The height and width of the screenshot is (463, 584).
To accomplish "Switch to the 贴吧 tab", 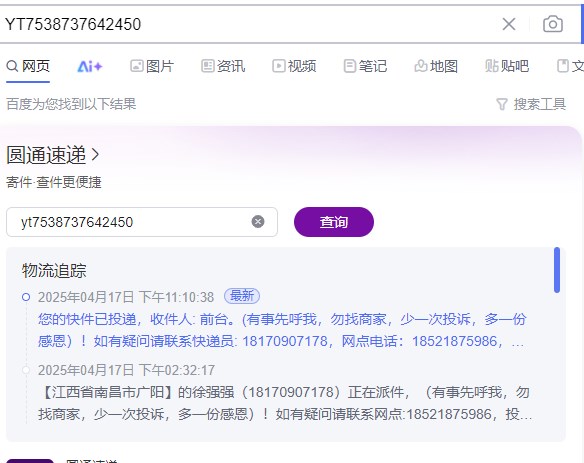I will click(x=507, y=66).
